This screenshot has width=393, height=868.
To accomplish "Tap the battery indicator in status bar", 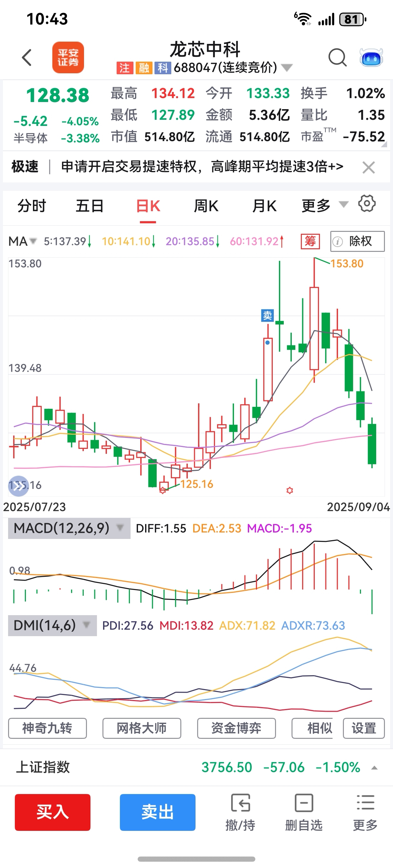I will click(x=353, y=20).
